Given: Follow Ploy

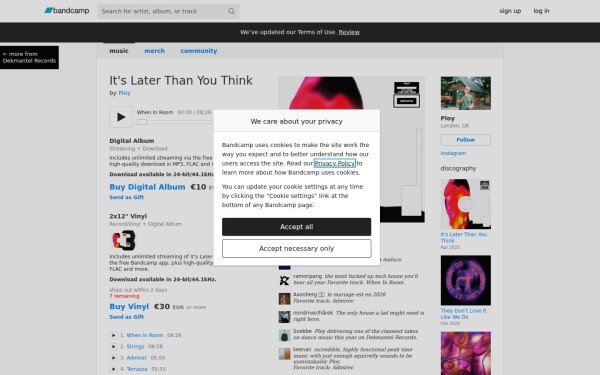Looking at the screenshot, I should click(x=465, y=140).
